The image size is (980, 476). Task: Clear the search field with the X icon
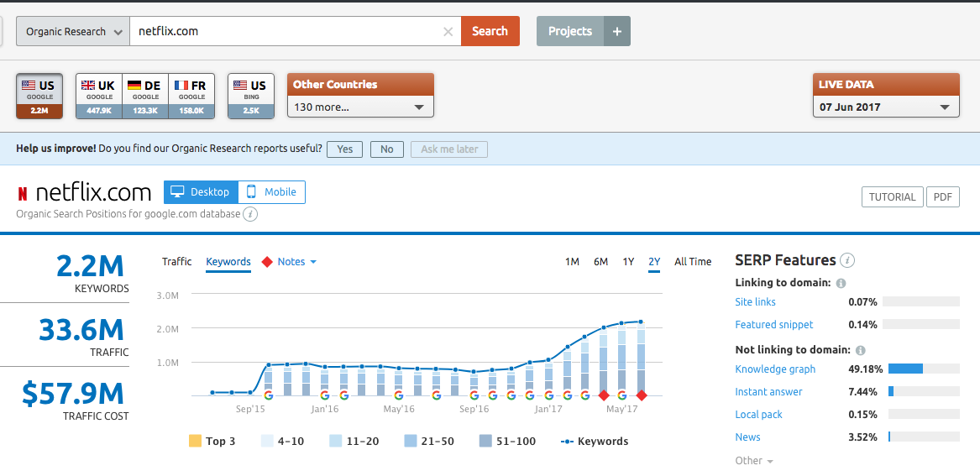448,32
